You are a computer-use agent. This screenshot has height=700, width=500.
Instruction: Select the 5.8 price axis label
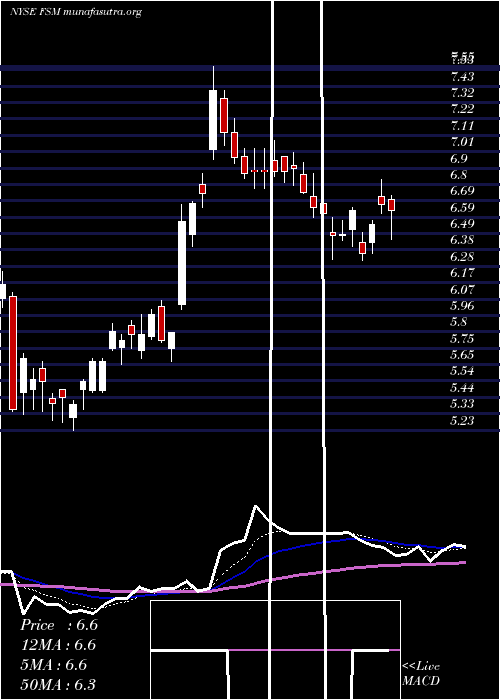point(459,322)
